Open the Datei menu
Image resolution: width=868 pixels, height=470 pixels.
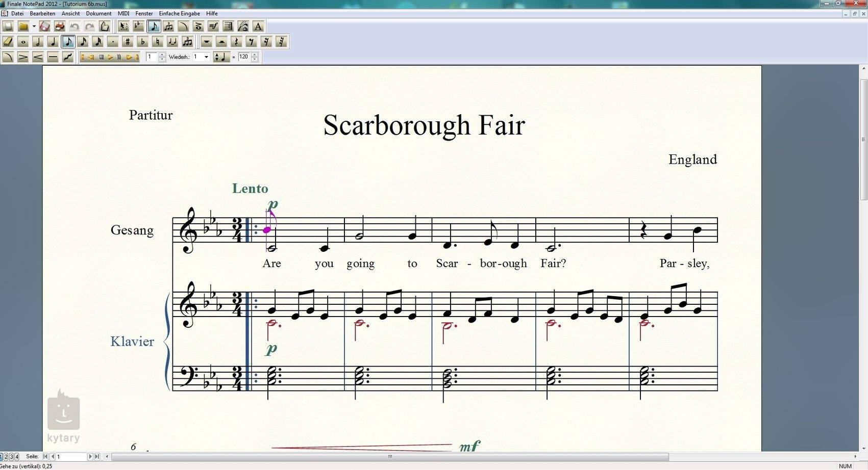17,14
